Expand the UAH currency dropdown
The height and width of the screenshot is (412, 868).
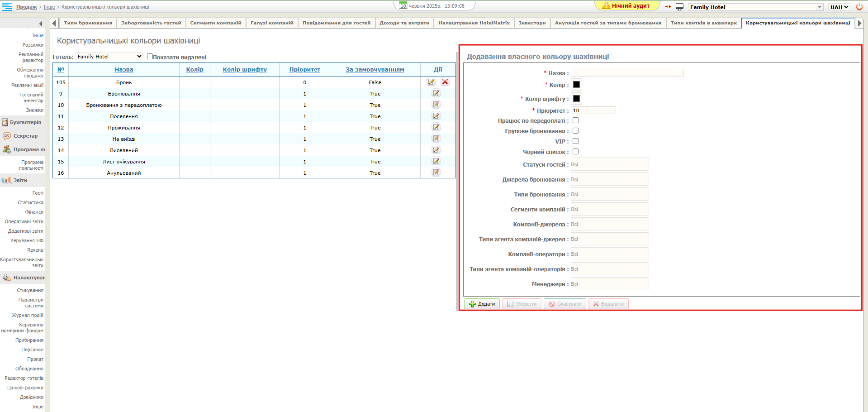coord(839,7)
